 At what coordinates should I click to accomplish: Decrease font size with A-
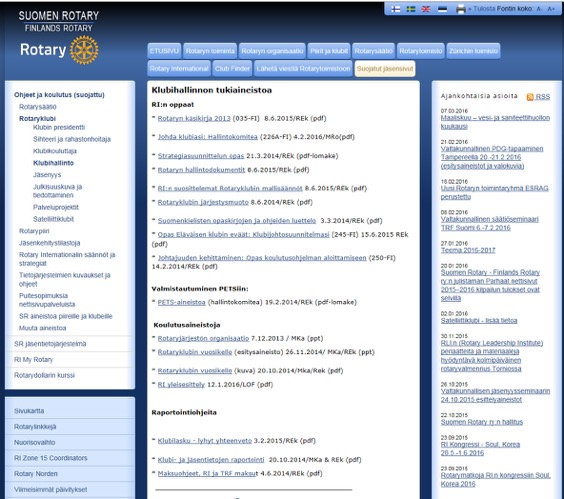pyautogui.click(x=539, y=9)
